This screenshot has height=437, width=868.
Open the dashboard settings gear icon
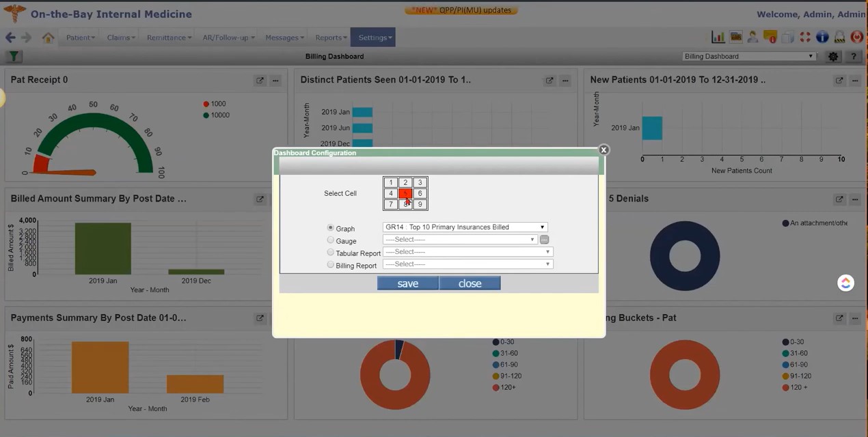point(832,56)
